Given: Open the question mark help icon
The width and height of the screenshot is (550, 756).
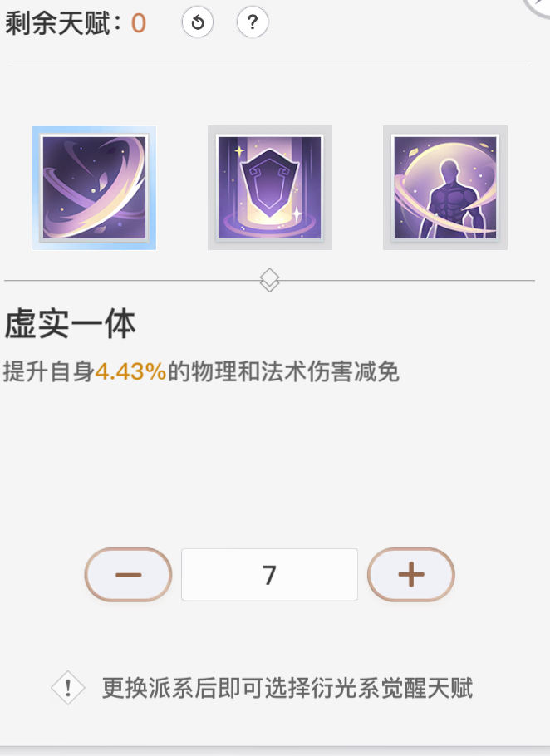Looking at the screenshot, I should [253, 22].
